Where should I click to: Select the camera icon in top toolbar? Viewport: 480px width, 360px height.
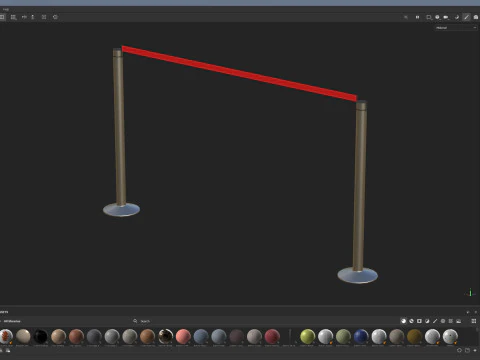[446, 17]
